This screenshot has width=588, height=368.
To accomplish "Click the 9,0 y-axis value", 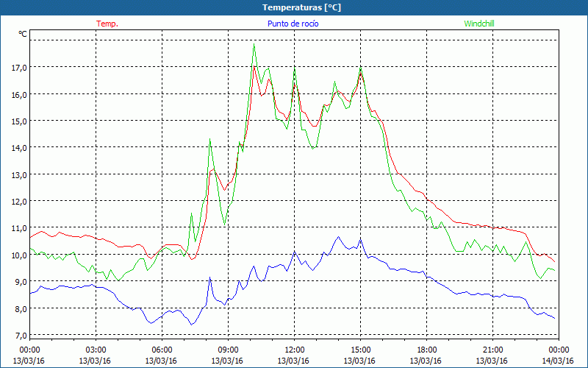I will [20, 282].
